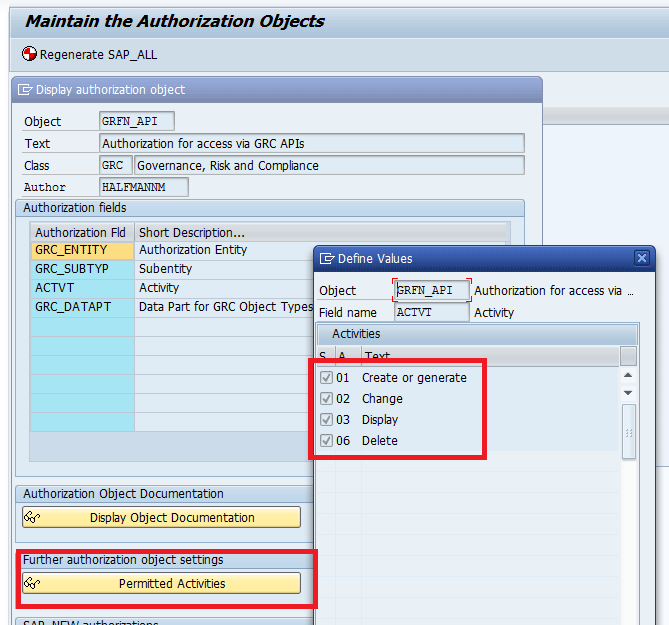
Task: Click the Subentity description cell
Action: [224, 269]
